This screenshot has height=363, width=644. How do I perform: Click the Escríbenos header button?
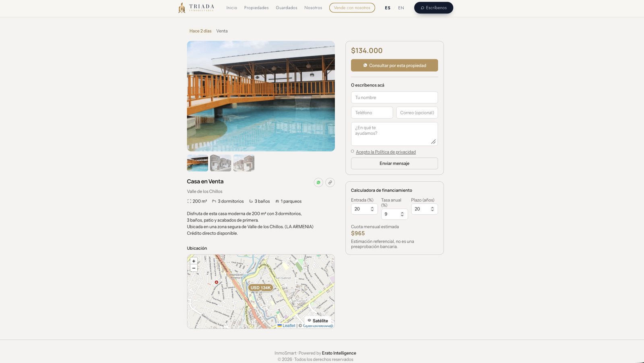[x=433, y=8]
